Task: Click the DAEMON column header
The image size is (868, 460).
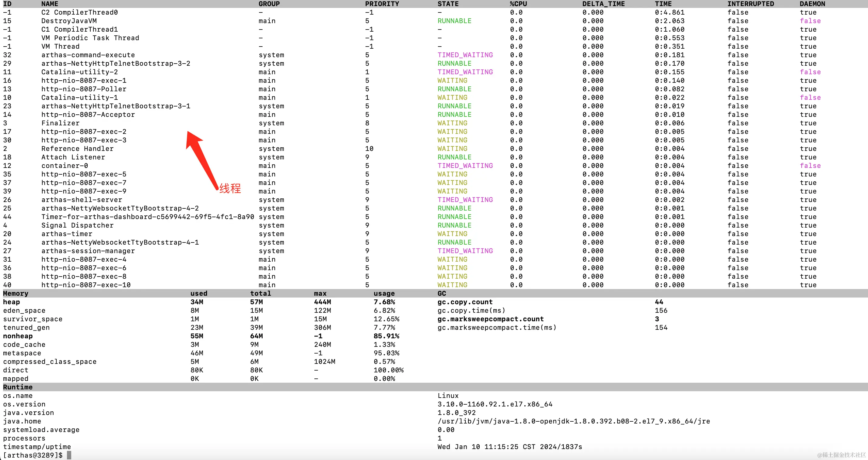Action: 812,4
